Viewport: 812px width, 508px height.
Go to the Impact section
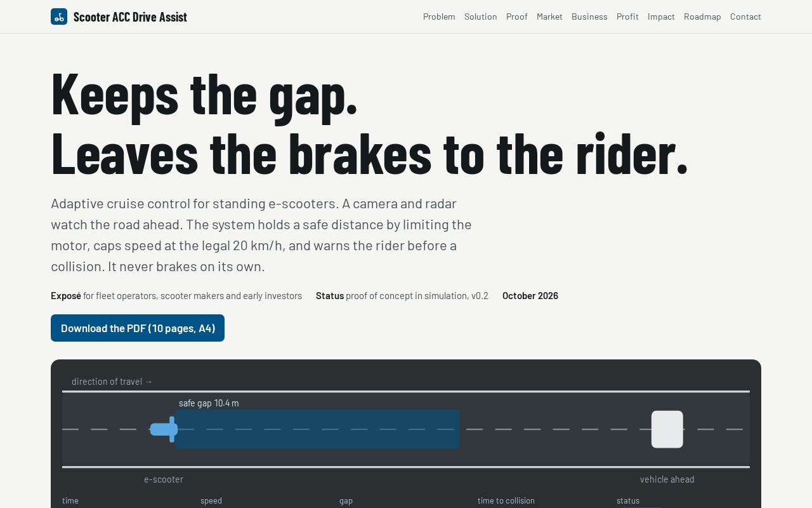(x=661, y=17)
